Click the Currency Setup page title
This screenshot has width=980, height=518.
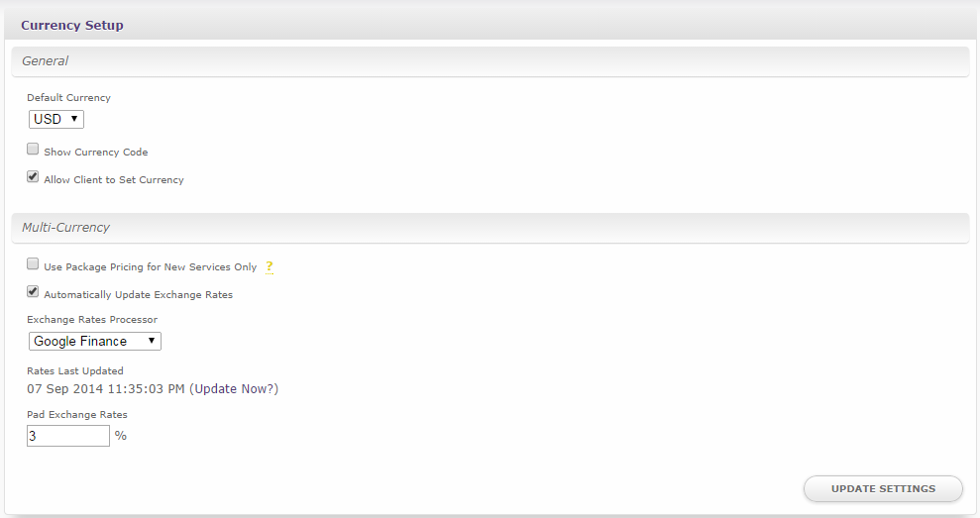pos(72,26)
